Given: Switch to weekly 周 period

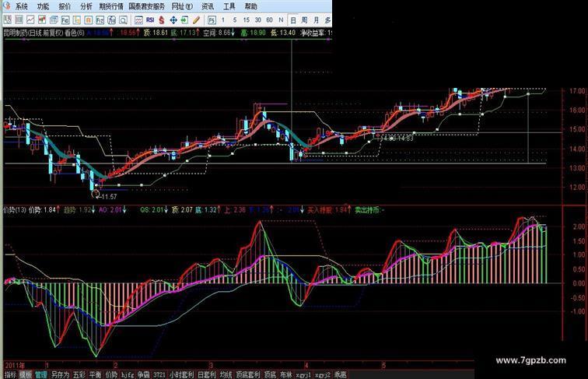Looking at the screenshot, I should point(304,20).
